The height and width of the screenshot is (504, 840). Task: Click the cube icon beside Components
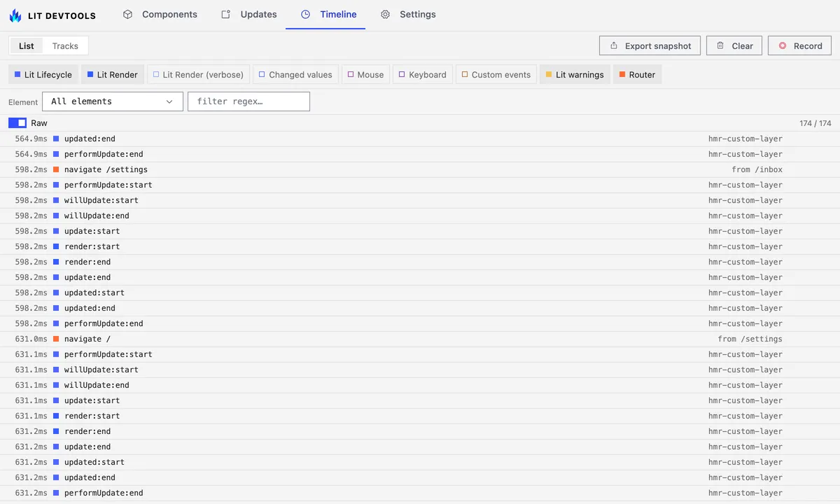[x=127, y=14]
